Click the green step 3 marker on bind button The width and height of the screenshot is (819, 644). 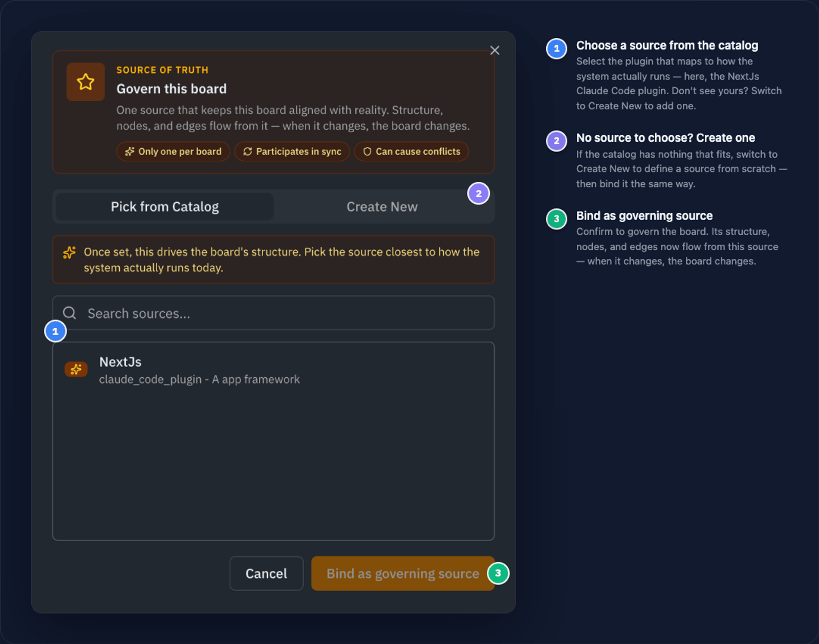pyautogui.click(x=498, y=573)
